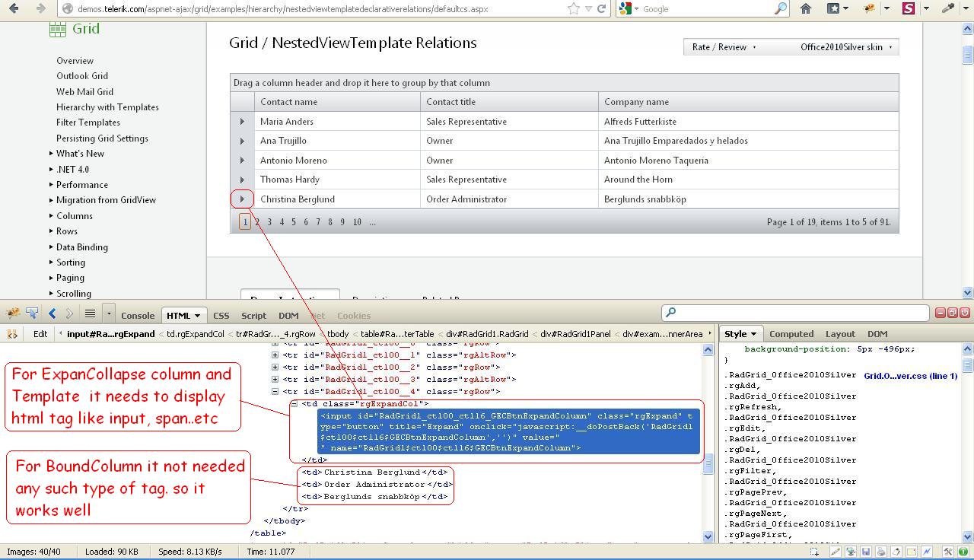
Task: Open the Filter Templates link
Action: (x=88, y=123)
